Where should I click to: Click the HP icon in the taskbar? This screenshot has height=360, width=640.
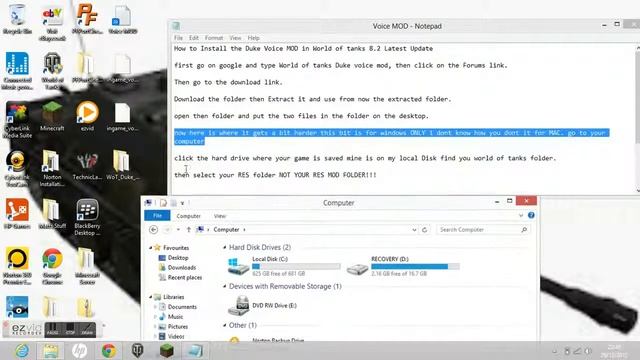[x=79, y=351]
